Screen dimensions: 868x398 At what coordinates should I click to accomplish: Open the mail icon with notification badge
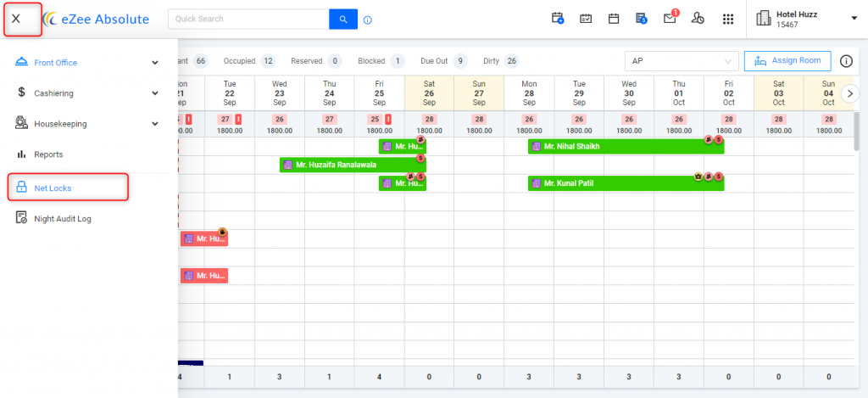[670, 19]
